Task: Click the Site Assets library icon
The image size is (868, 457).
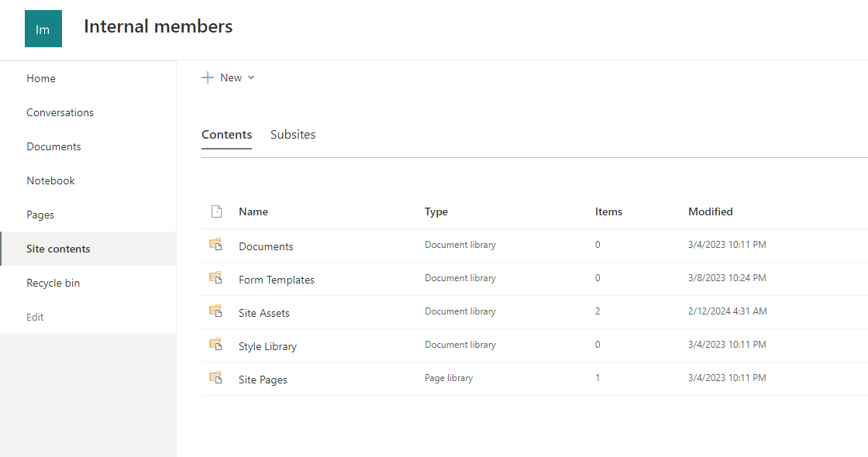Action: coord(216,311)
